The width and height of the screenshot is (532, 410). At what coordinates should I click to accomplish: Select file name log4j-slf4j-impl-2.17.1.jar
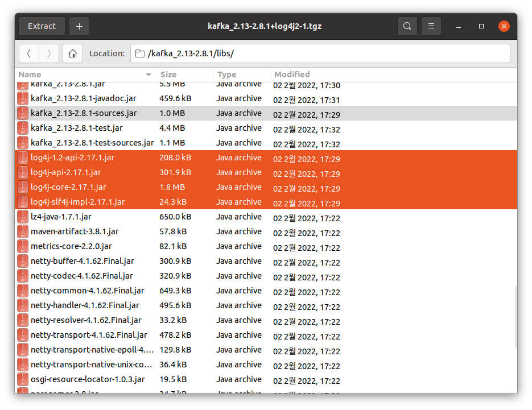pyautogui.click(x=78, y=202)
